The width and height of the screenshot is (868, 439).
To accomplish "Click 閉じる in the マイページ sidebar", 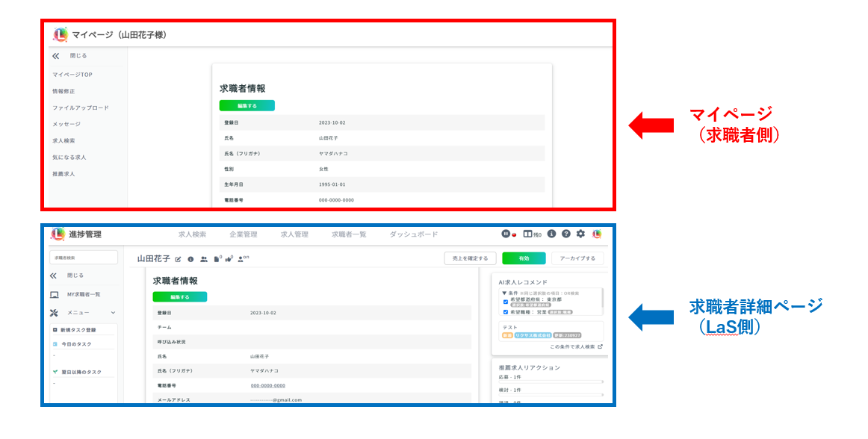I will pos(78,56).
